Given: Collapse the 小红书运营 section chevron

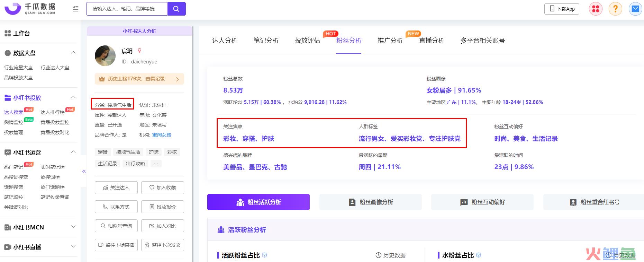Looking at the screenshot, I should (73, 152).
